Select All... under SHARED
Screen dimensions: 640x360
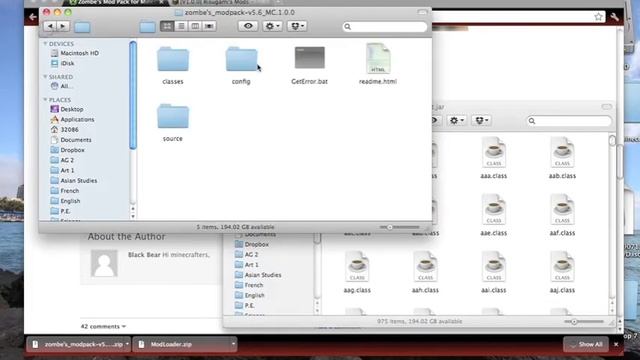[62, 86]
